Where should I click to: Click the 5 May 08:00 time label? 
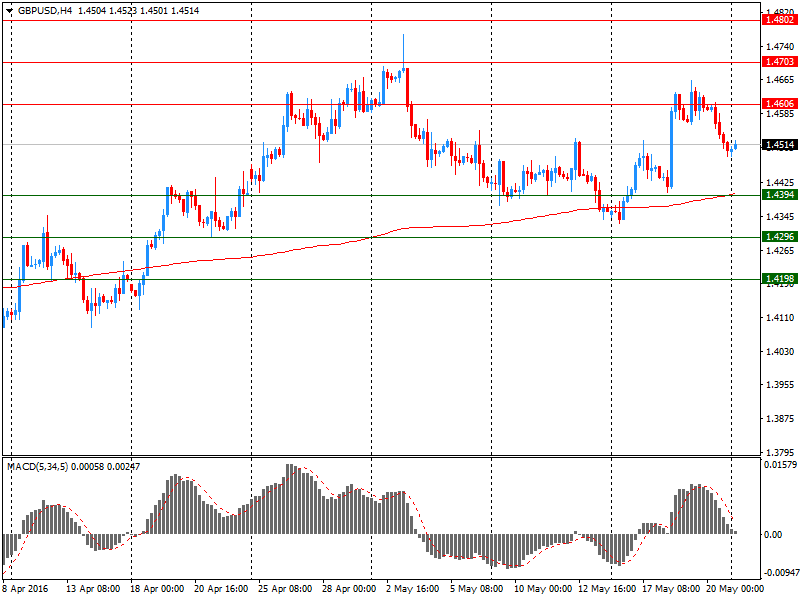(477, 589)
